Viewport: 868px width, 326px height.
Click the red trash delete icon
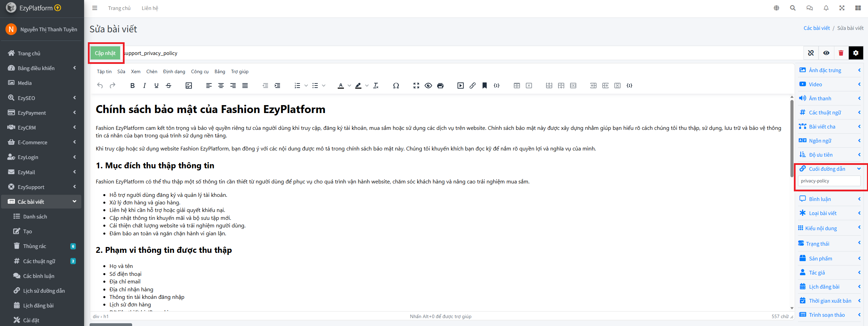(841, 53)
